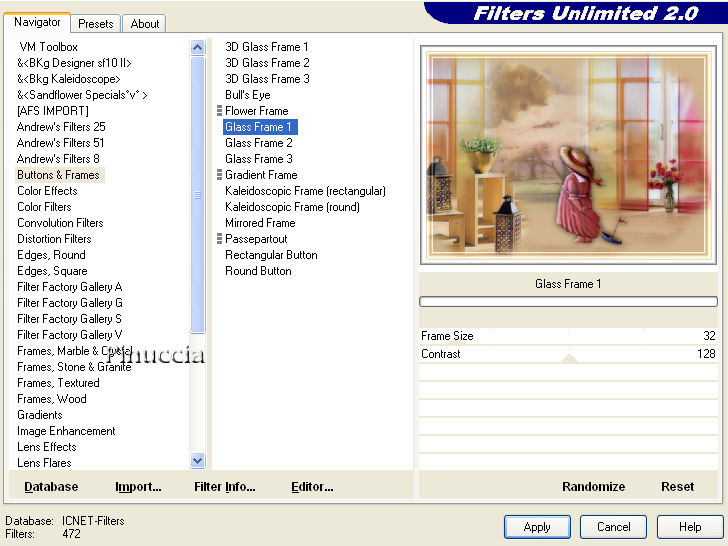728x546 pixels.
Task: Choose Kaleidoscopic Frame (rectangular) filter
Action: tap(306, 191)
